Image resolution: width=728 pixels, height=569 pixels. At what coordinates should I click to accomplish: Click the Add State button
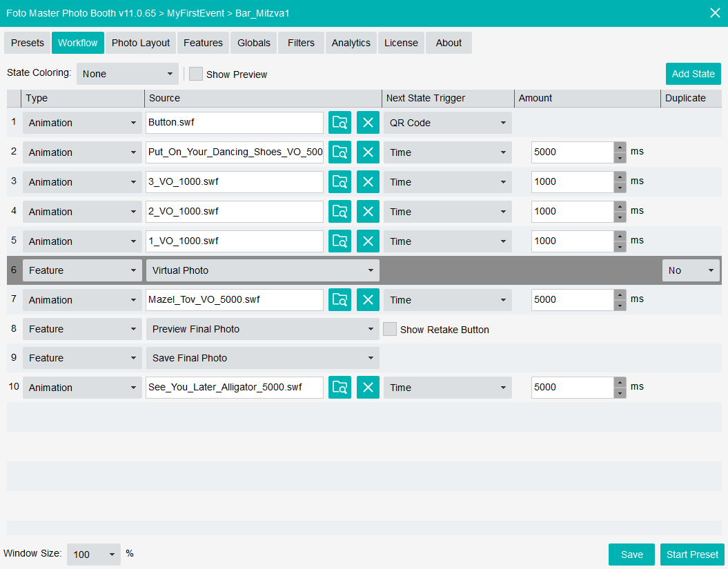click(x=693, y=74)
